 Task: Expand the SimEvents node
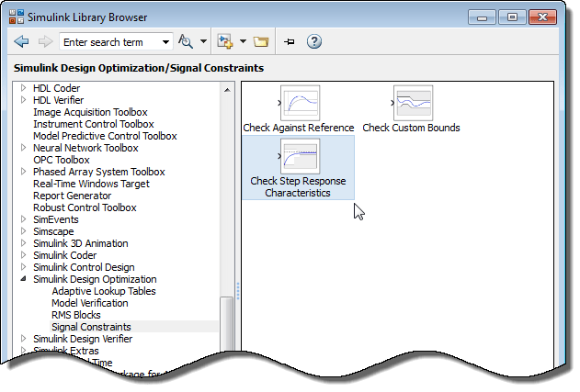click(x=23, y=219)
